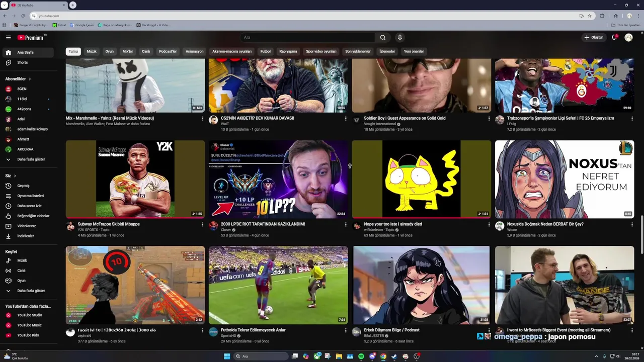Open Steam from the taskbar
644x362 pixels.
coord(394,356)
